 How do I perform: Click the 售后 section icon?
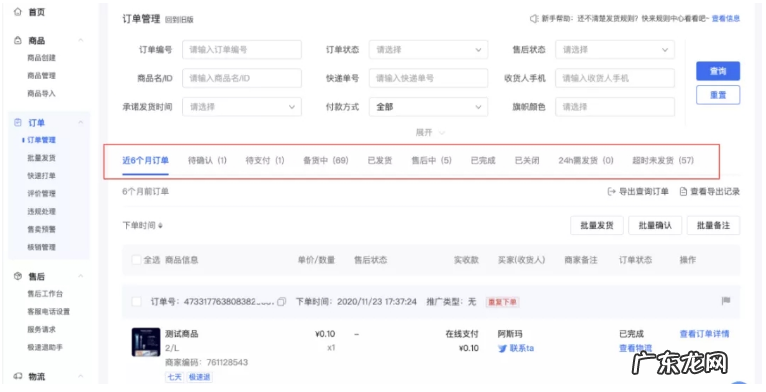point(18,276)
